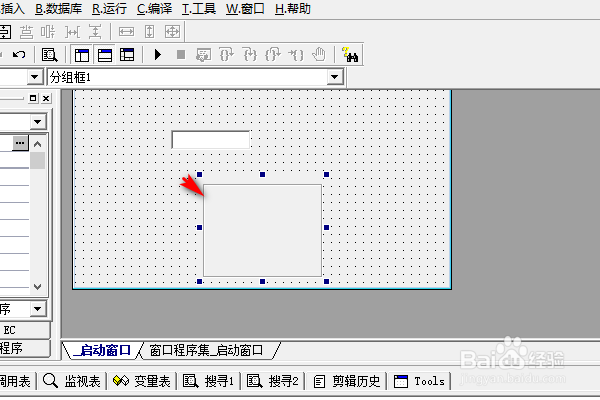Screen dimensions: 600x400
Task: Close the left side panel
Action: click(46, 98)
